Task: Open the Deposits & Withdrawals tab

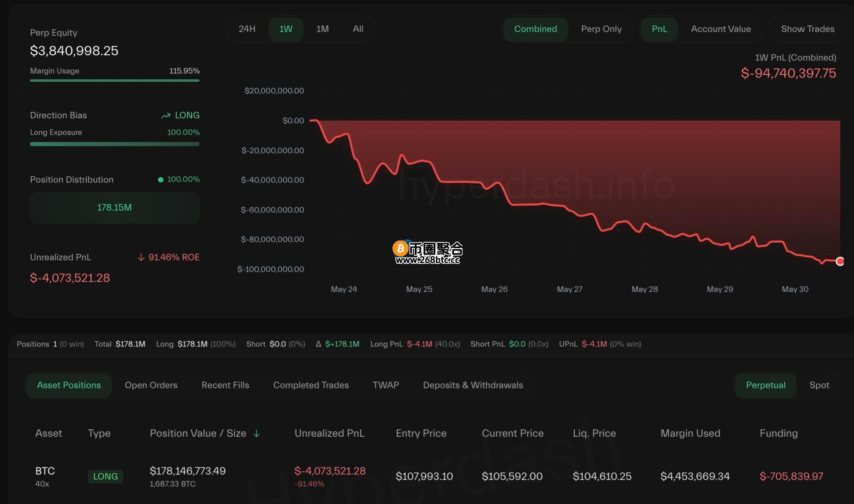Action: click(x=473, y=385)
